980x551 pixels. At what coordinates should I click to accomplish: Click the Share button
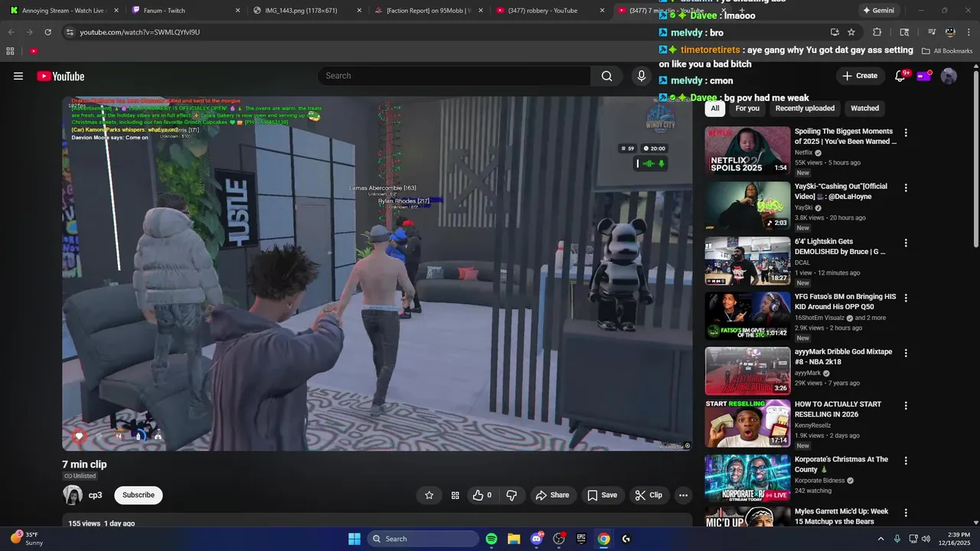coord(552,495)
